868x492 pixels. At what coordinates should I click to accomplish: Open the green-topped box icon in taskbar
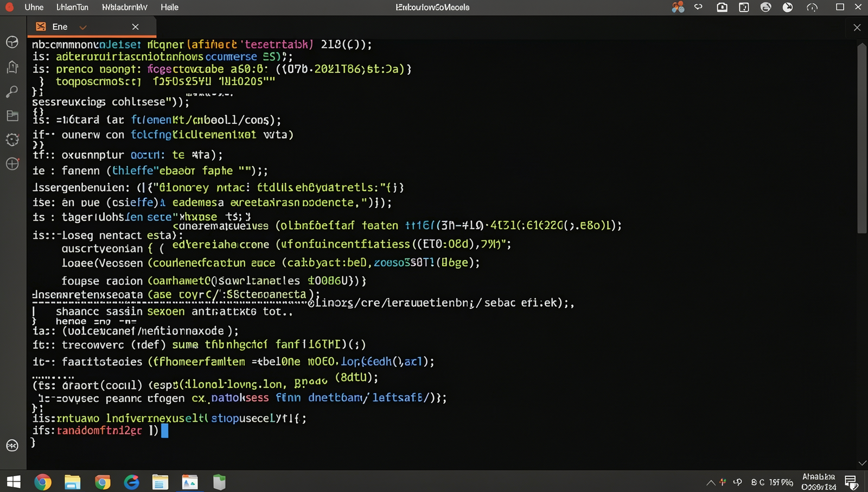click(x=219, y=482)
